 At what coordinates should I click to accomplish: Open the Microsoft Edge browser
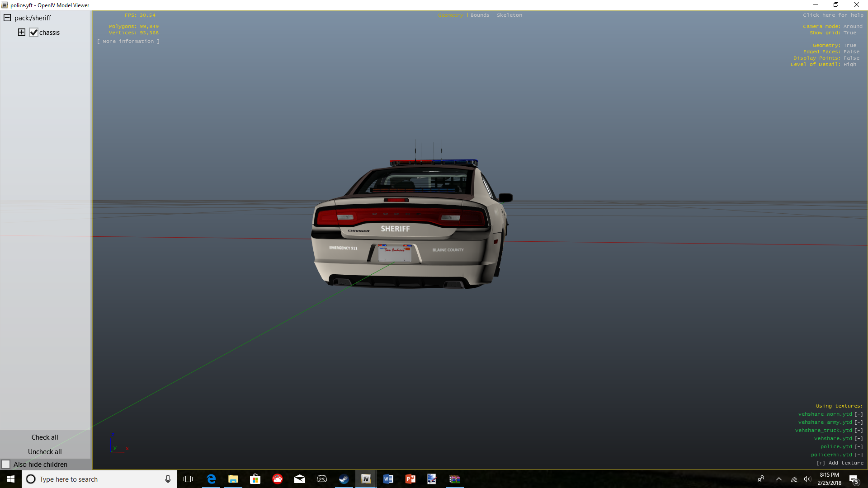coord(211,479)
